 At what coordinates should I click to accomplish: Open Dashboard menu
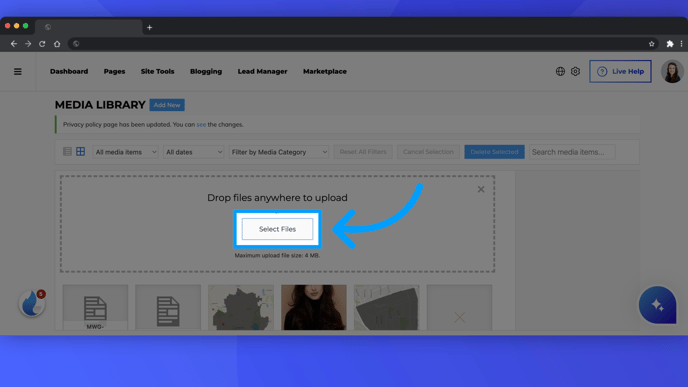(69, 72)
